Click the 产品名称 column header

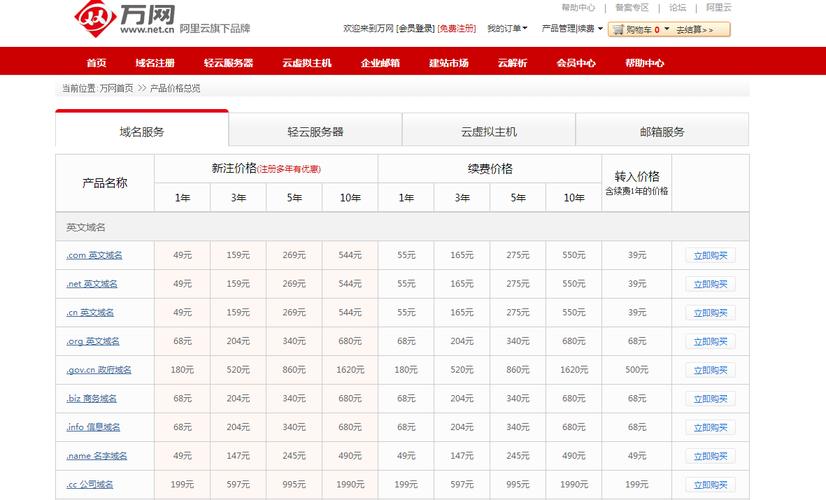[x=105, y=183]
